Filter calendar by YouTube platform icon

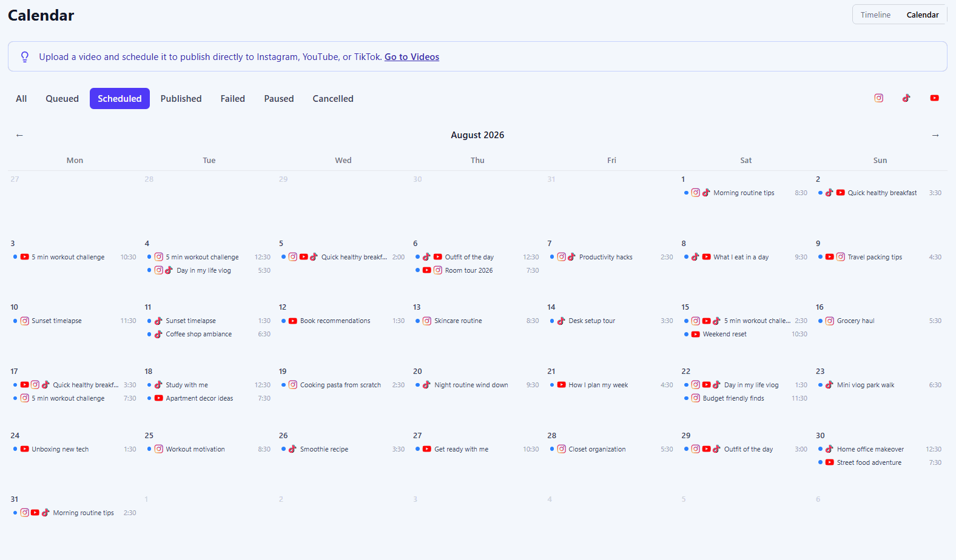[935, 98]
